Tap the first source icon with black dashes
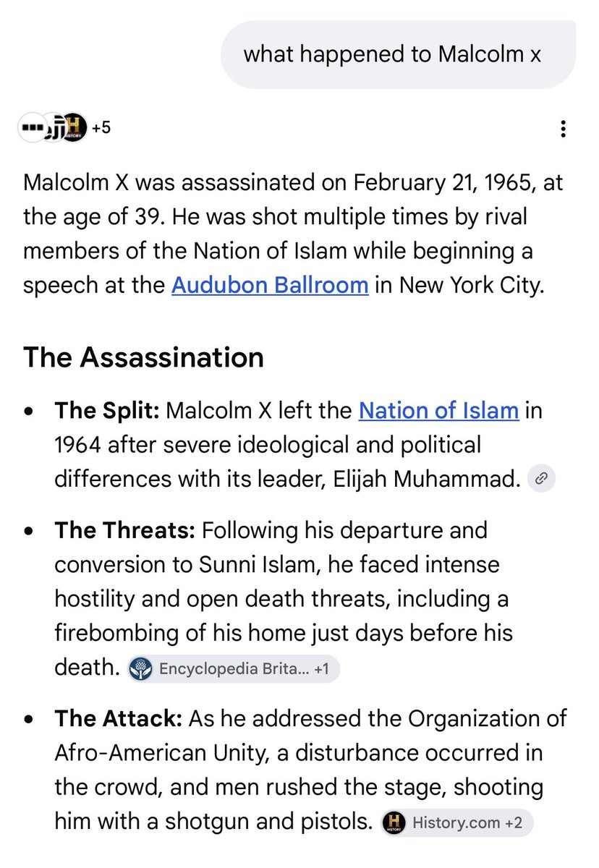This screenshot has height=868, width=599. tap(30, 128)
